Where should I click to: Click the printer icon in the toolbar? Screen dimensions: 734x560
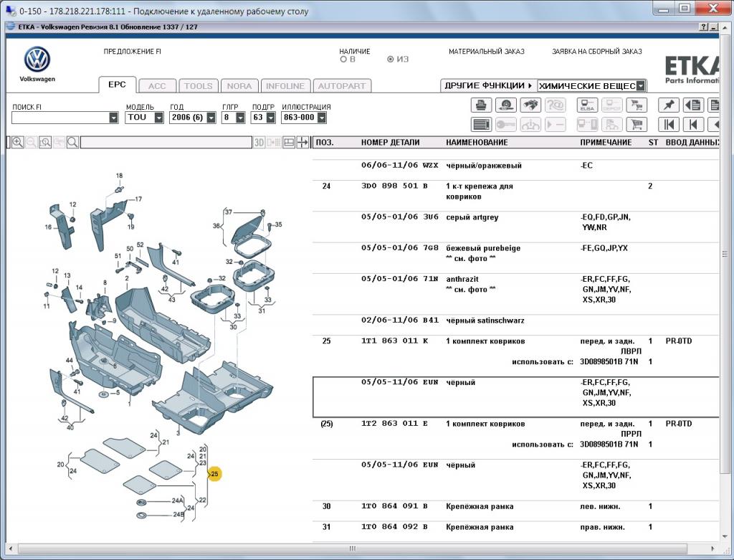coord(481,105)
